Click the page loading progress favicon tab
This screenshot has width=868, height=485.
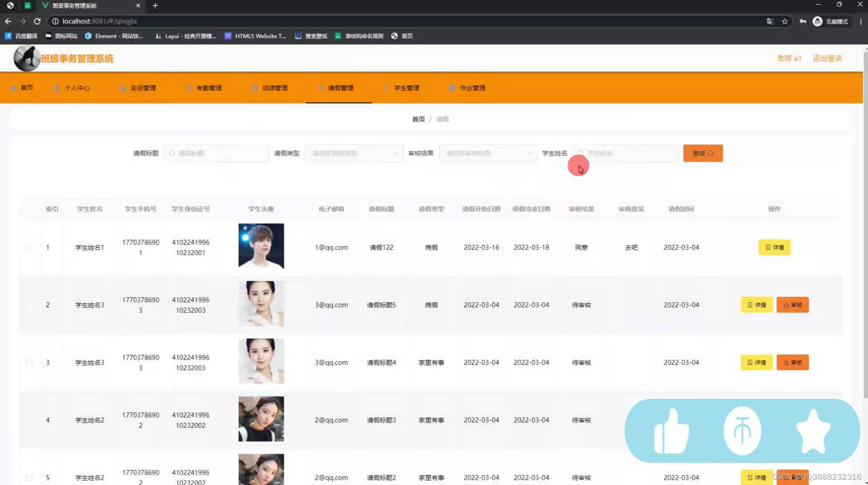(x=27, y=5)
